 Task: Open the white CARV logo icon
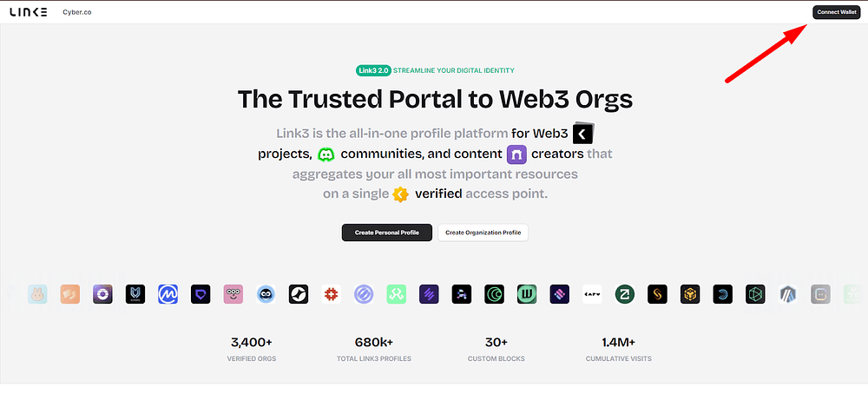(x=592, y=294)
